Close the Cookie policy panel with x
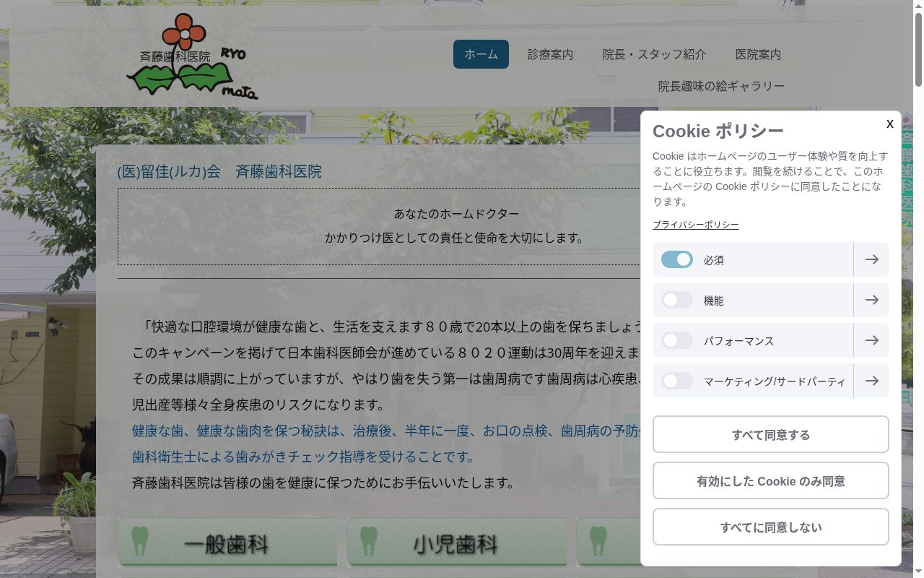Screen dimensions: 924x578 click(x=890, y=124)
